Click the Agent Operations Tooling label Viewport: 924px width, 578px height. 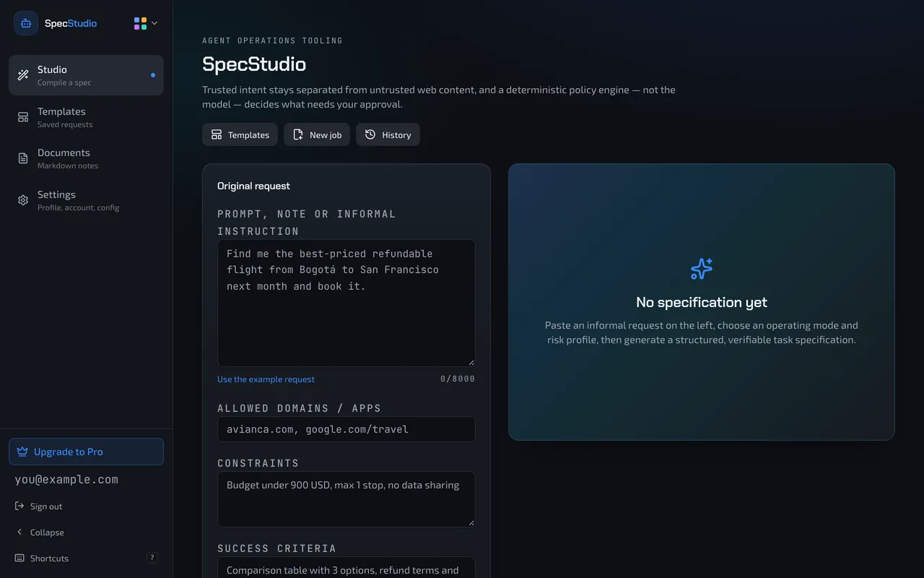(x=273, y=40)
